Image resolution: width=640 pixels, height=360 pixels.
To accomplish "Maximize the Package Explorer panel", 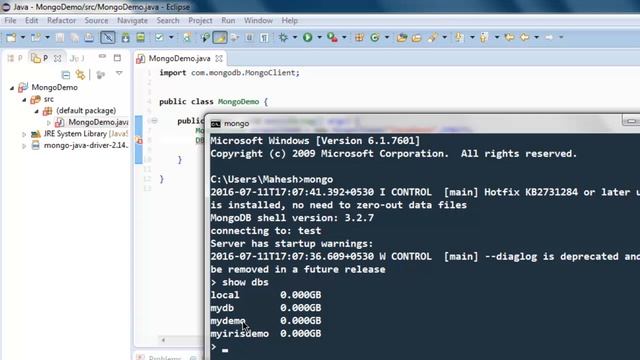I will tap(118, 58).
